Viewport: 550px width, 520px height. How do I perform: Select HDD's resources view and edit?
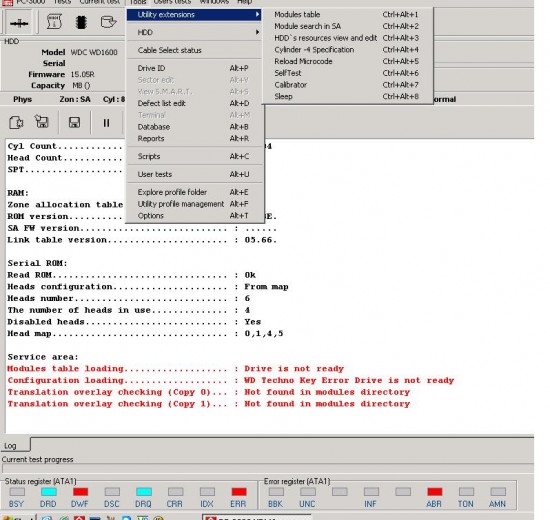coord(347,38)
